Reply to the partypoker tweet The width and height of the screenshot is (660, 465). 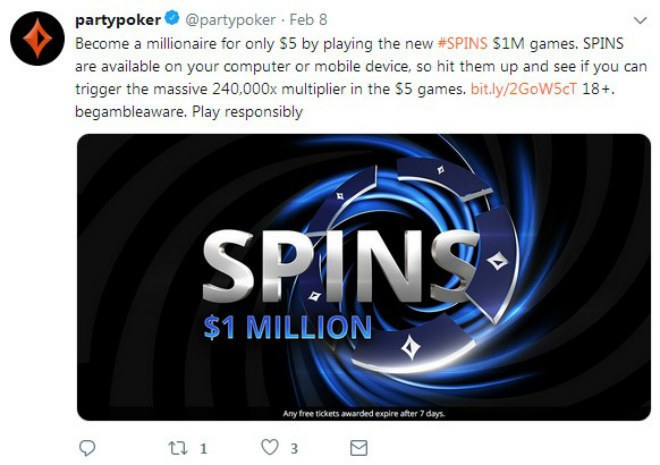tap(87, 447)
